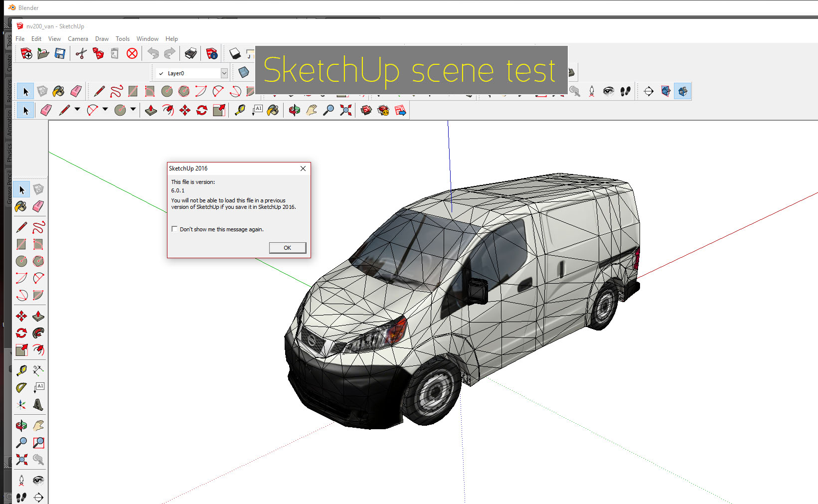
Task: Open 3D Warehouse from the toolbar
Action: click(x=366, y=110)
